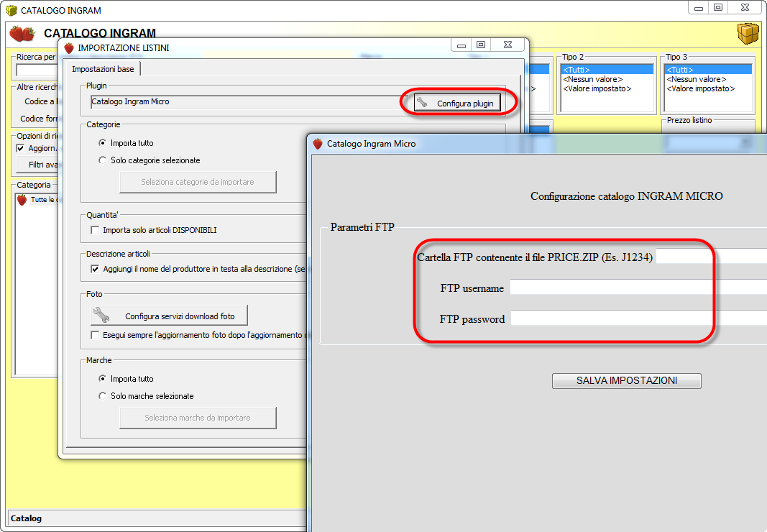This screenshot has height=532, width=767.
Task: Toggle Aggiungi il nome del produttore checkbox
Action: 95,269
